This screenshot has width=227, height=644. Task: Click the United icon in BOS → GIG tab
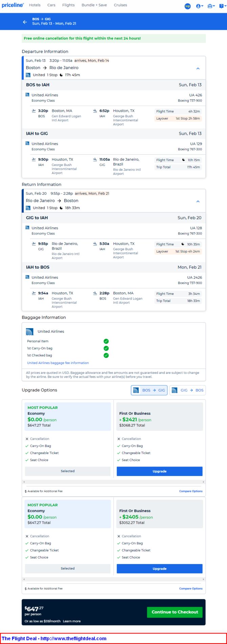tap(136, 390)
